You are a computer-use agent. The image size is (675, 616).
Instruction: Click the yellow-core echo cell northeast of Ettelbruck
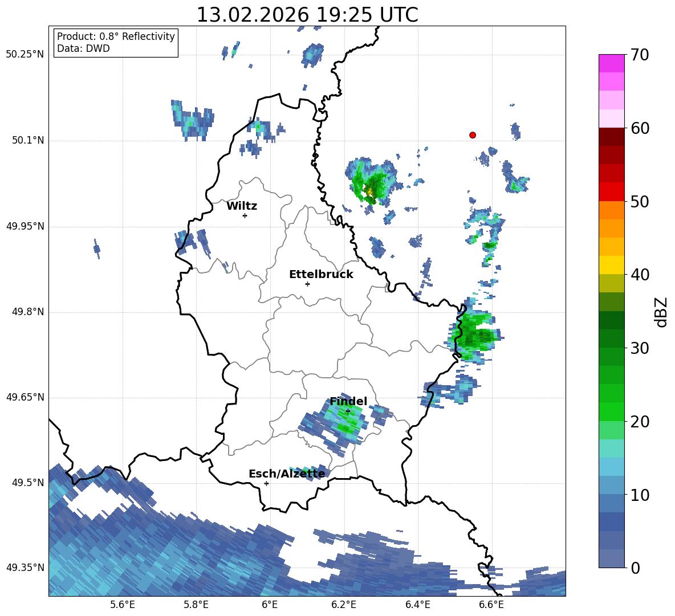(371, 184)
